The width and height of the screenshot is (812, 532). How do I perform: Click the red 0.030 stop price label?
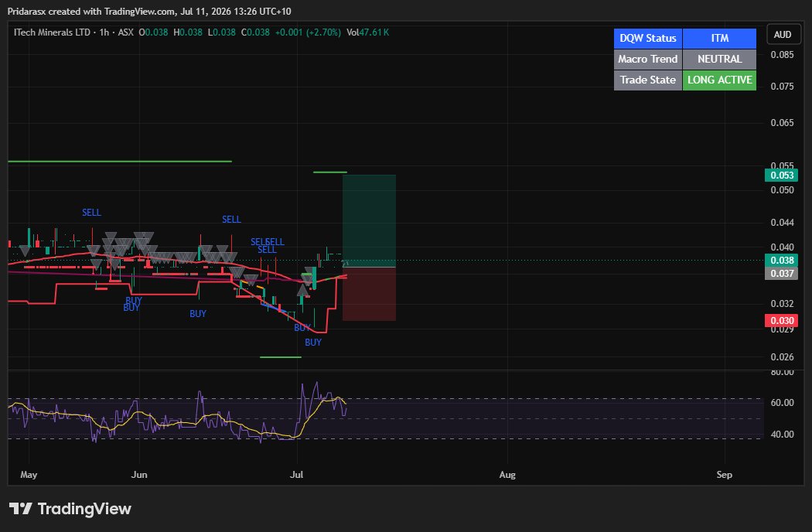(x=781, y=321)
